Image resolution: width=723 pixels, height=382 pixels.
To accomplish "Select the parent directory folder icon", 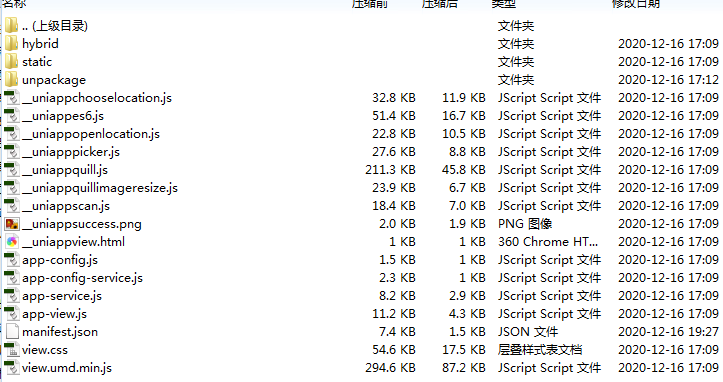I will point(11,25).
